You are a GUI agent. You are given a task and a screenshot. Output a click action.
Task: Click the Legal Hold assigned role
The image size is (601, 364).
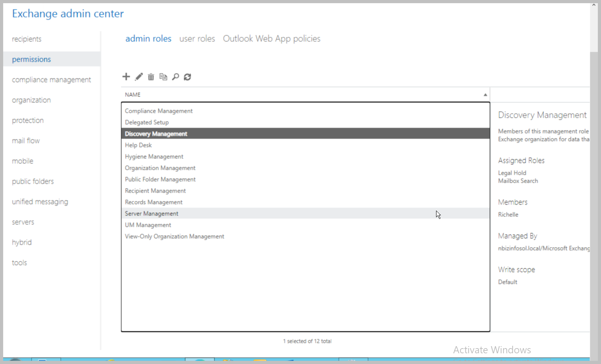512,173
